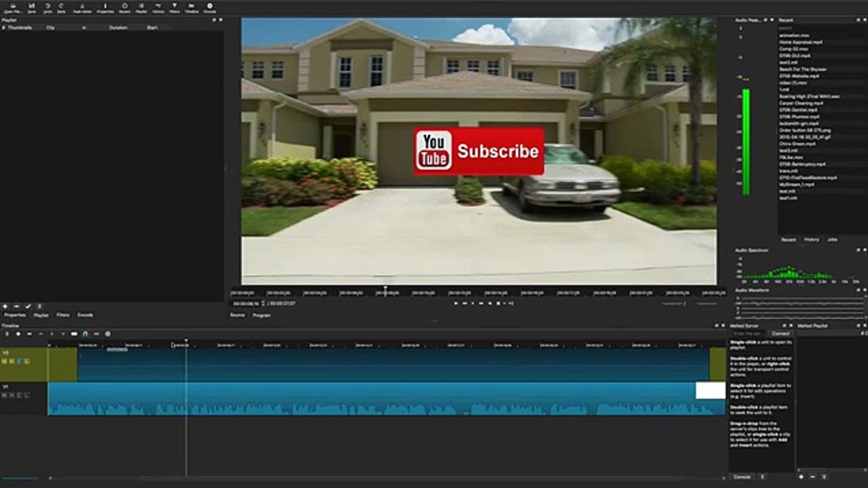The height and width of the screenshot is (488, 868).
Task: Click the Encode toolbar icon
Action: click(210, 8)
